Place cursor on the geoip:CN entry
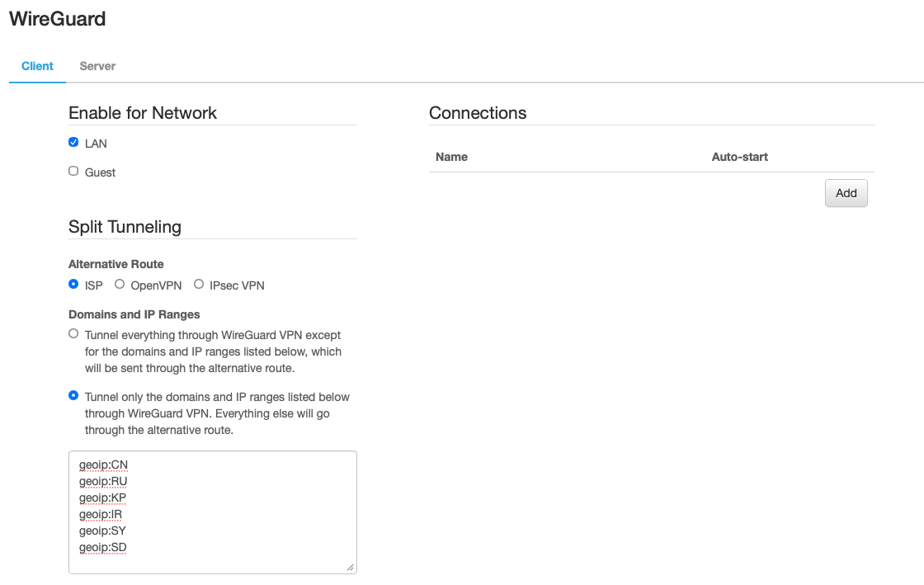 (103, 465)
